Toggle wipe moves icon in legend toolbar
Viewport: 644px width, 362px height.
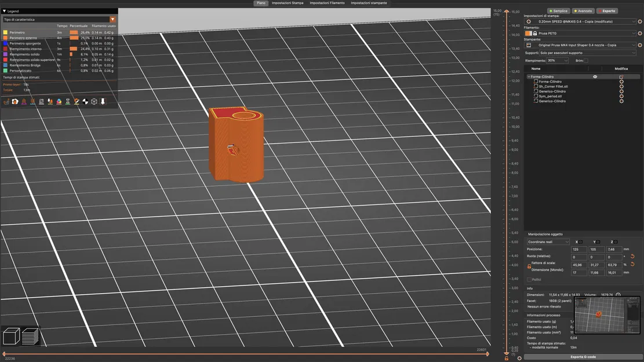(15, 101)
